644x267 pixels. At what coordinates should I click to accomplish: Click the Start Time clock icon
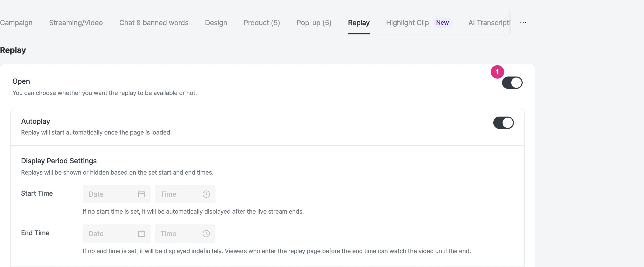206,194
